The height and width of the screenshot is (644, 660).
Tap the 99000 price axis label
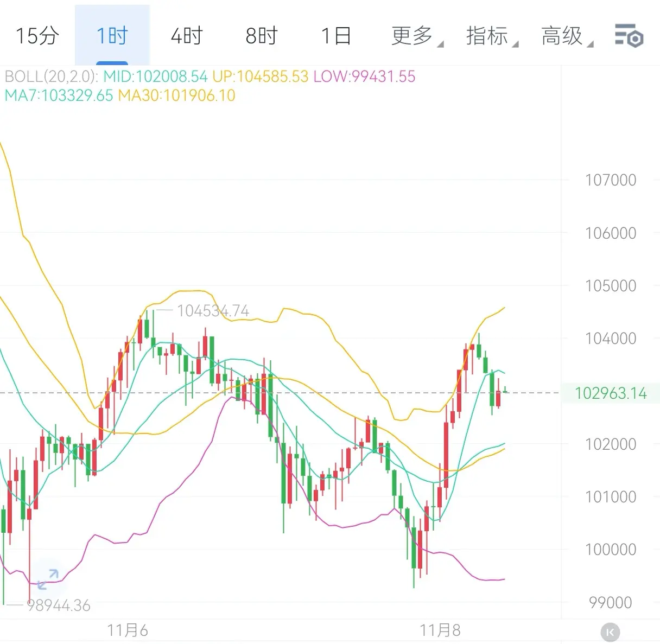(x=611, y=603)
